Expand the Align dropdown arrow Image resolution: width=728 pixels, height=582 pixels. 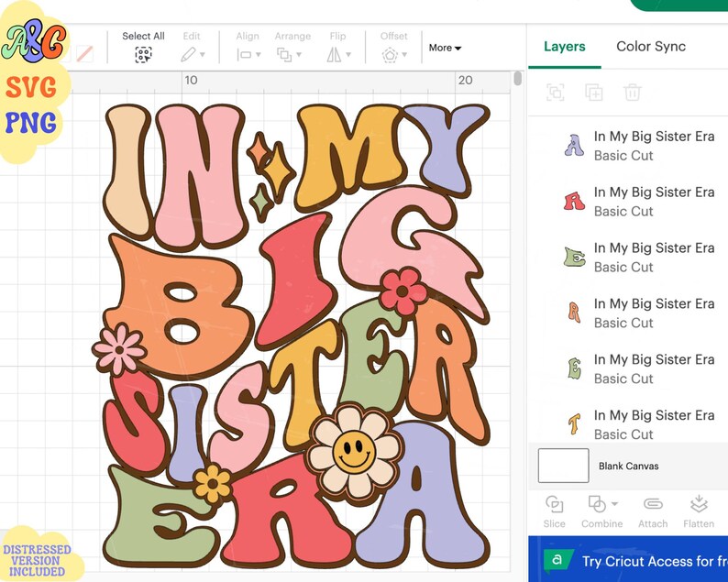coord(259,55)
